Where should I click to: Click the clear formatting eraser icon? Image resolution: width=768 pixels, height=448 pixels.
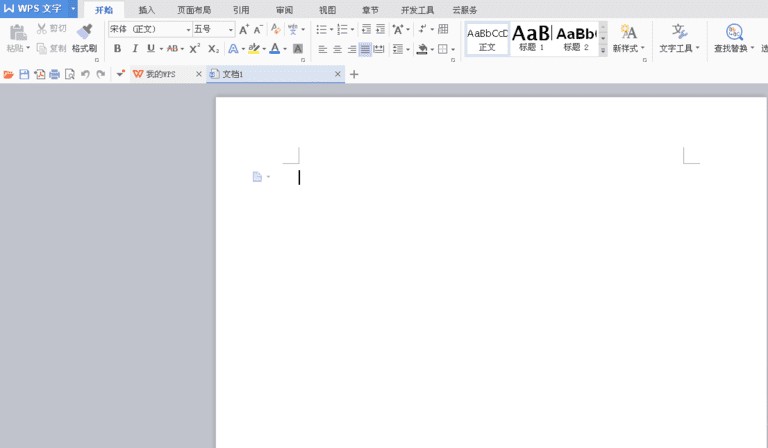(276, 29)
